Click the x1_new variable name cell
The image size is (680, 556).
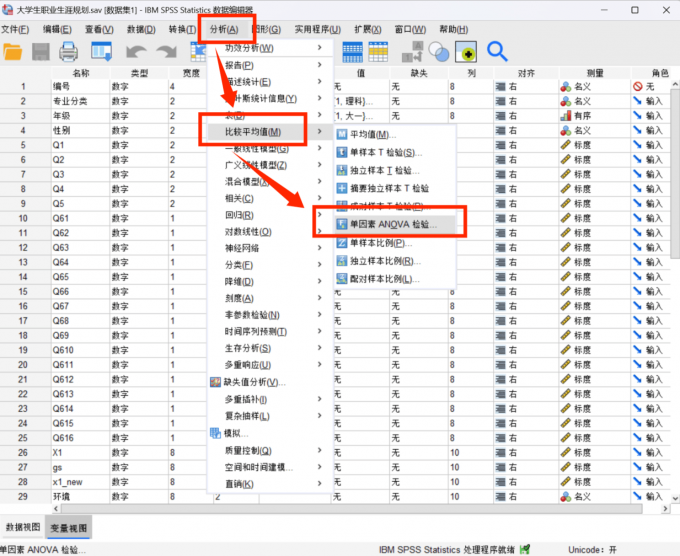click(x=81, y=481)
